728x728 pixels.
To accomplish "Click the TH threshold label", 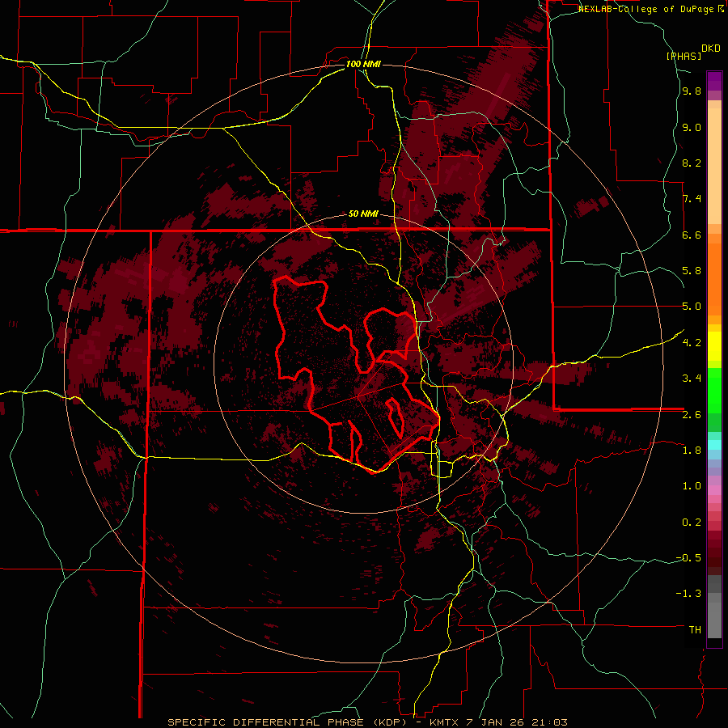I will pos(695,629).
